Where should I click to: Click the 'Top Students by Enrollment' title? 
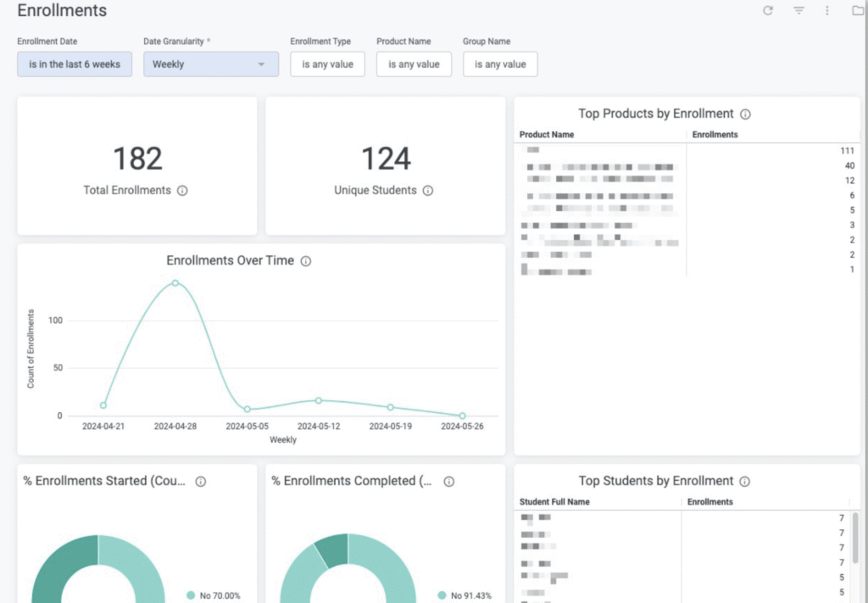coord(656,481)
